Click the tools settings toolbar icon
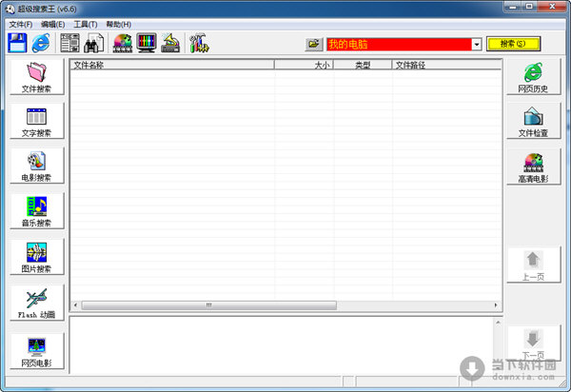Viewport: 571px width, 392px height. pos(199,43)
